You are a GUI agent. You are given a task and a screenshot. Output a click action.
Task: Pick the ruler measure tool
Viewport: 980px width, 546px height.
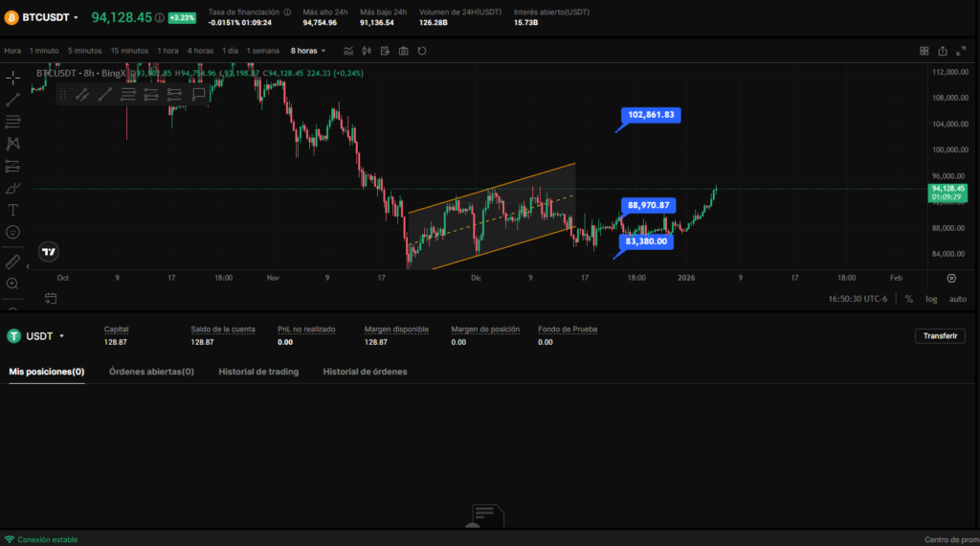pyautogui.click(x=13, y=261)
